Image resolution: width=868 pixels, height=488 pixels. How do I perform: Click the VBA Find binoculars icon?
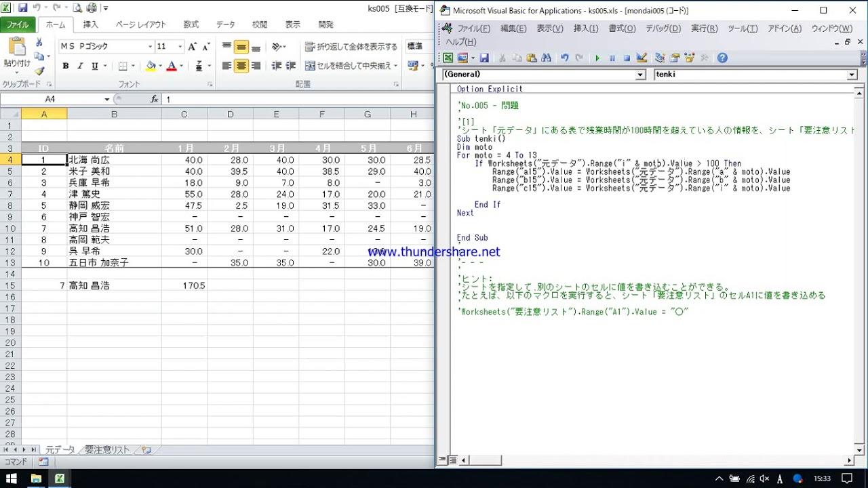547,58
